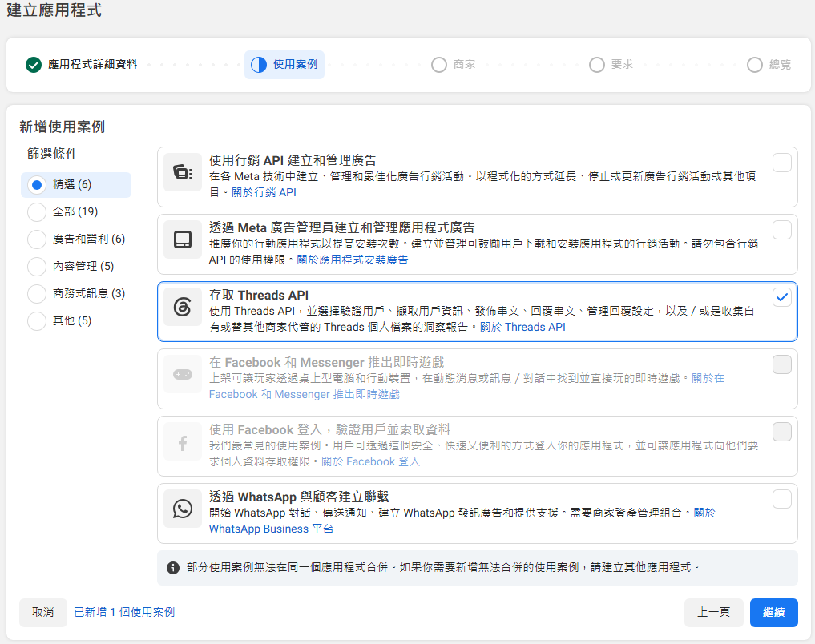Go to the 應用程式詳細資料 step

tap(92, 64)
